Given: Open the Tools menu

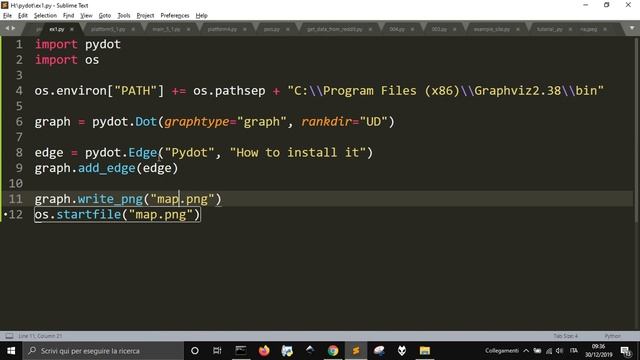Looking at the screenshot, I should 124,16.
